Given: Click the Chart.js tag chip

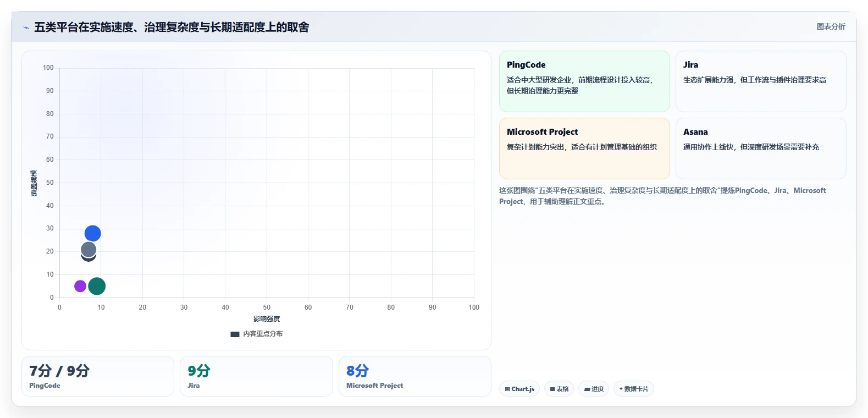Looking at the screenshot, I should [x=519, y=389].
